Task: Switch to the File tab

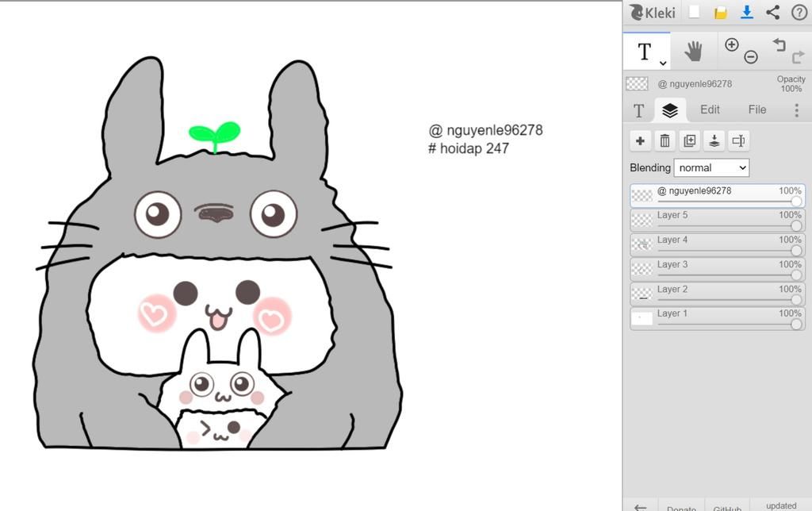Action: [x=757, y=110]
